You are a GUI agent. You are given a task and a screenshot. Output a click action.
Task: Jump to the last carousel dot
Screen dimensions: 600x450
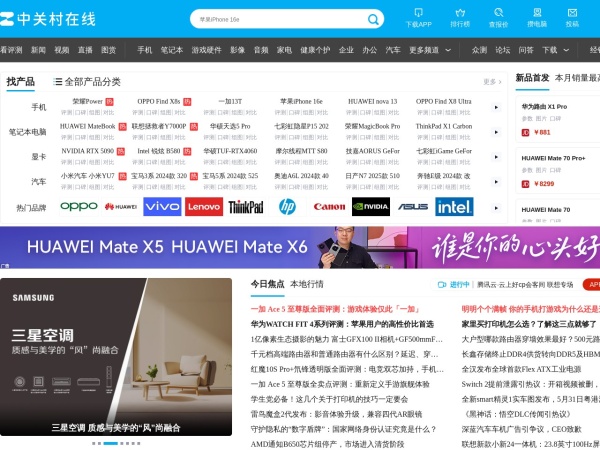click(139, 443)
